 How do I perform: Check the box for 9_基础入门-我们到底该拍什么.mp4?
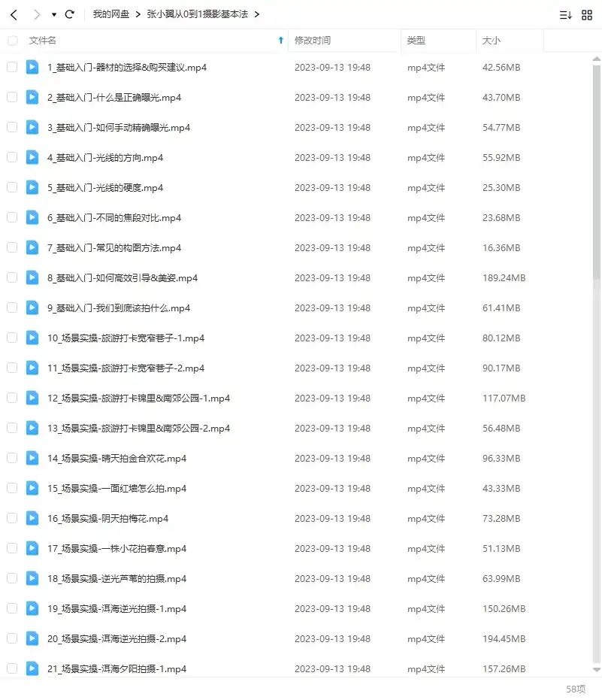click(12, 308)
